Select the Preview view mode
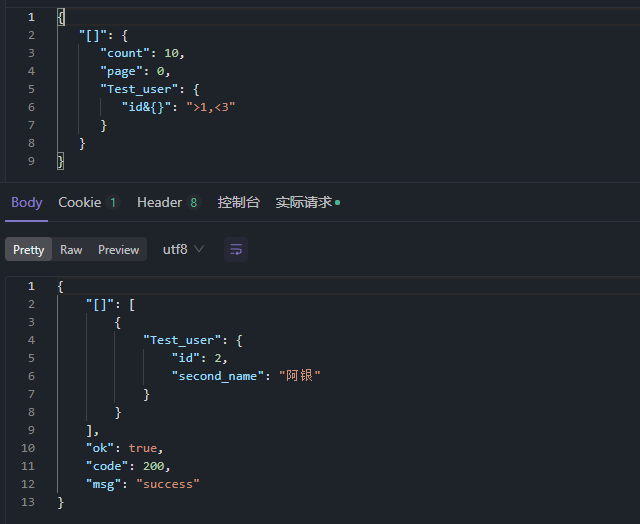The height and width of the screenshot is (524, 640). tap(118, 249)
